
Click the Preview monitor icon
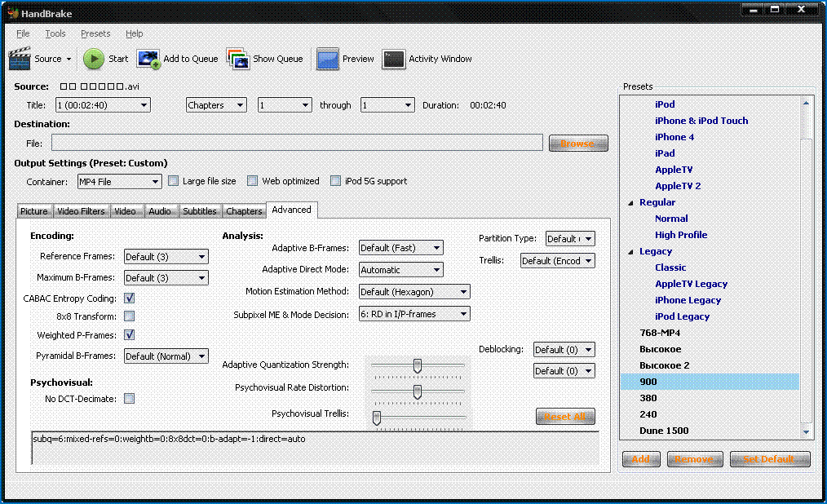pyautogui.click(x=328, y=59)
